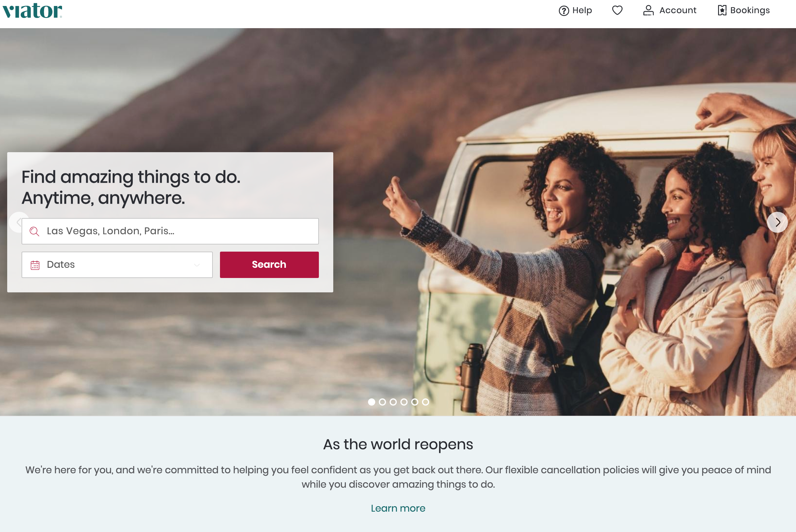Select the sixth carousel dot
The image size is (796, 532).
click(x=425, y=402)
